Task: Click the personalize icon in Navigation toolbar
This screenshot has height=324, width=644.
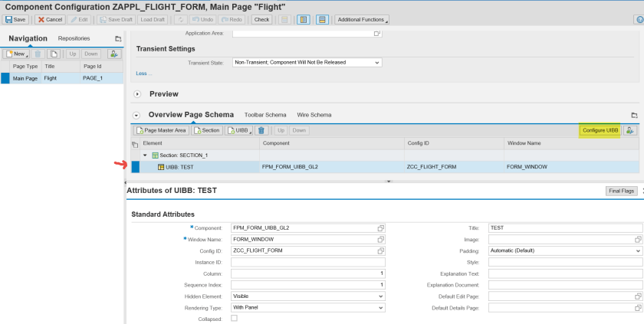Action: 113,54
